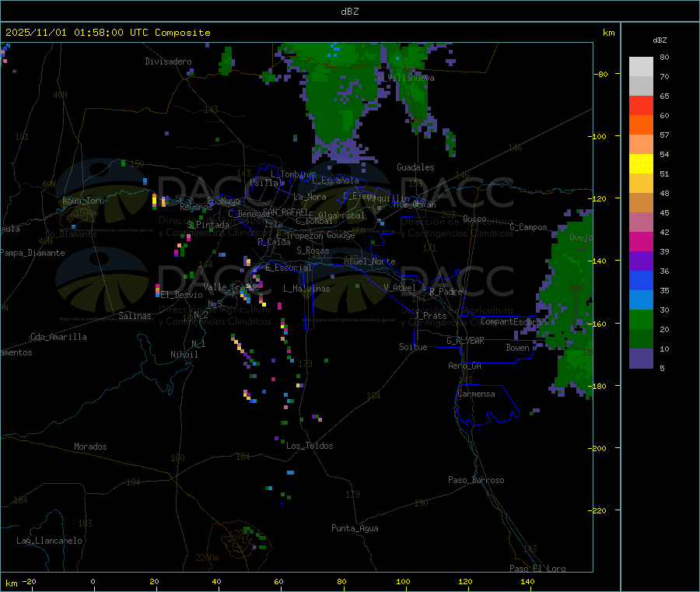Click the Lag.Llancanelo lake label

pos(50,541)
